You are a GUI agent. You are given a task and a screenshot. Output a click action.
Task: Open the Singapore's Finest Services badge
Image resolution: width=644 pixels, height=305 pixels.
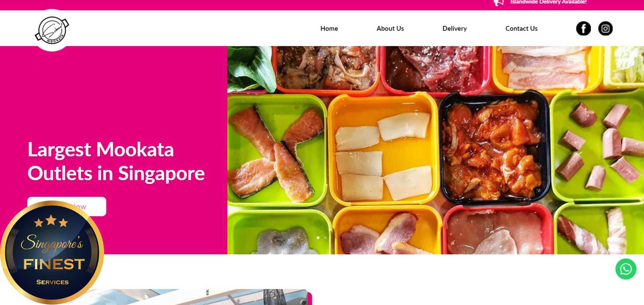52,252
